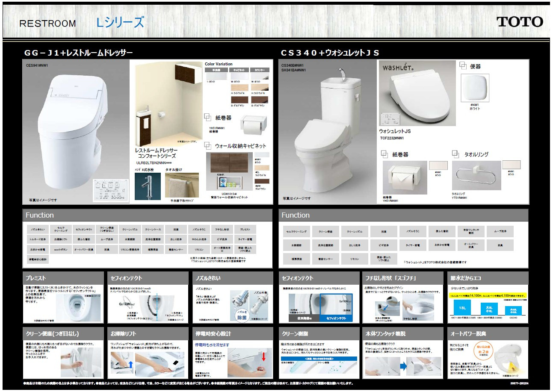
Task: Click the square icon beside タオルリング
Action: coord(456,154)
